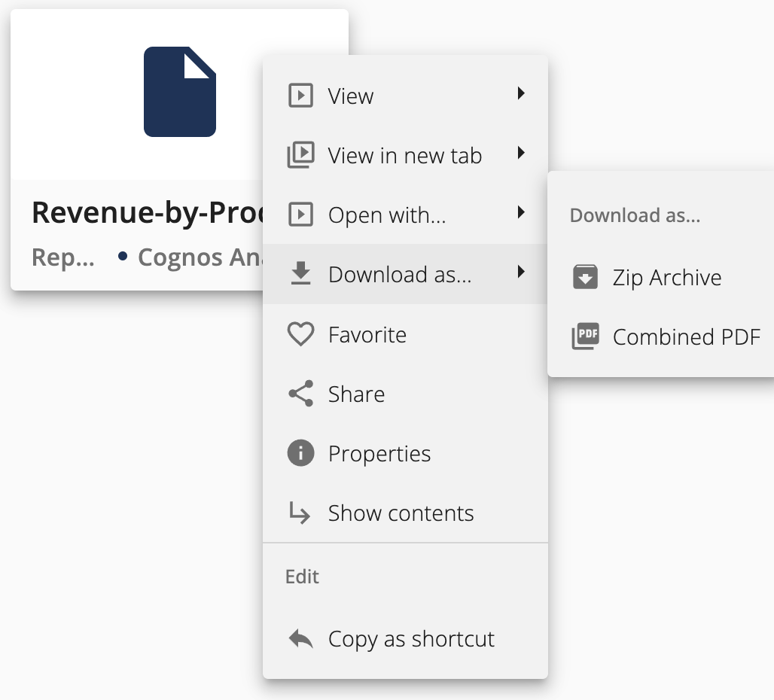Viewport: 774px width, 700px height.
Task: Select Download as... in the context menu
Action: [x=405, y=274]
